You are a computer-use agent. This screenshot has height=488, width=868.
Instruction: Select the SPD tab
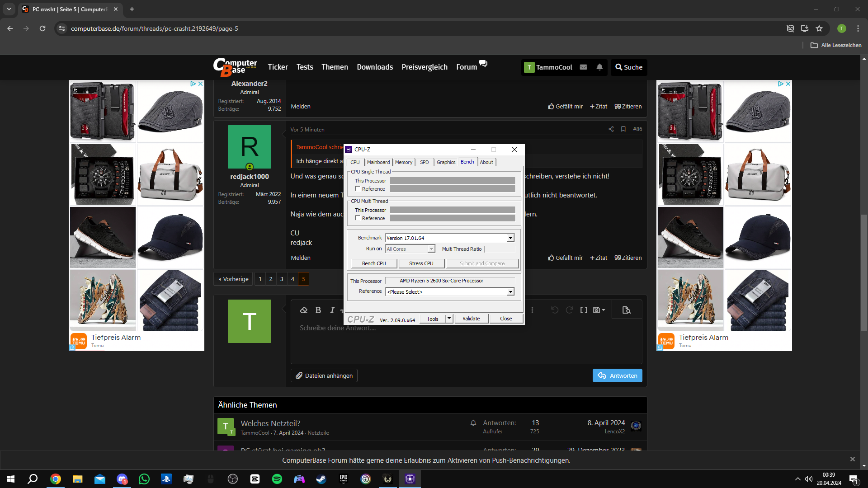[424, 162]
